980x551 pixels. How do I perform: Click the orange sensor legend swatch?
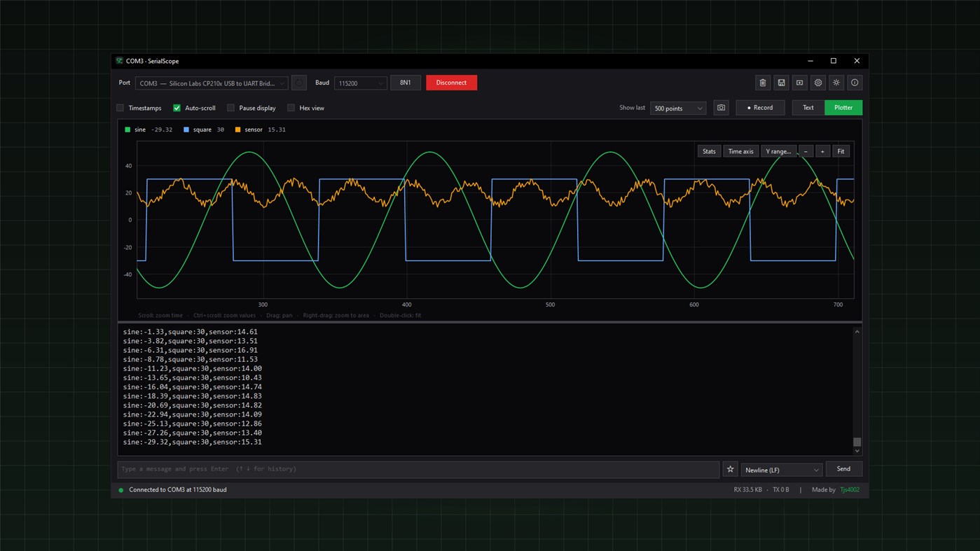point(237,130)
